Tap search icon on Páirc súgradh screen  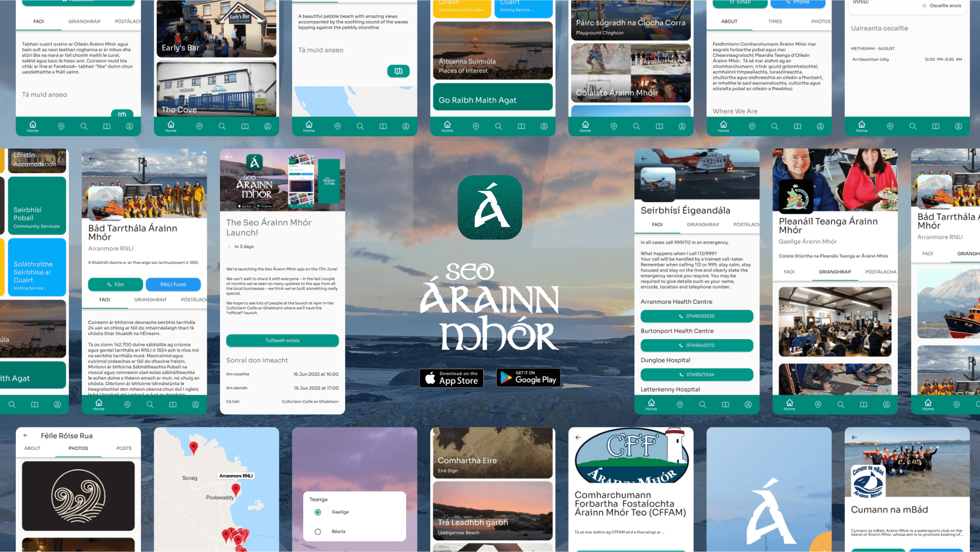[x=636, y=126]
